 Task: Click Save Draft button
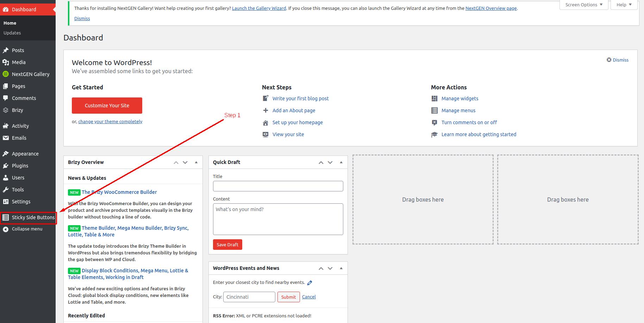227,245
